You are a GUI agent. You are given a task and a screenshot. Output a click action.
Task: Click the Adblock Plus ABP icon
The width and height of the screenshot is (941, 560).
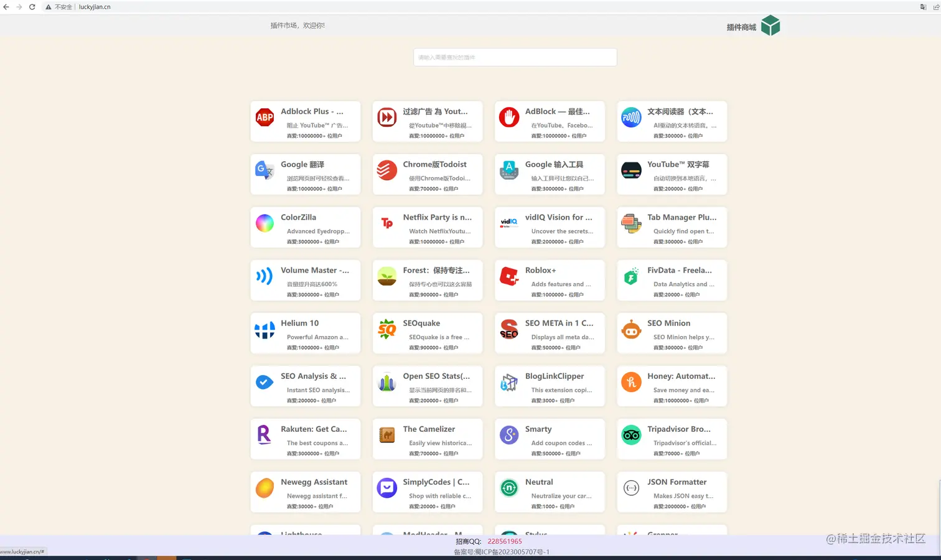(x=265, y=117)
